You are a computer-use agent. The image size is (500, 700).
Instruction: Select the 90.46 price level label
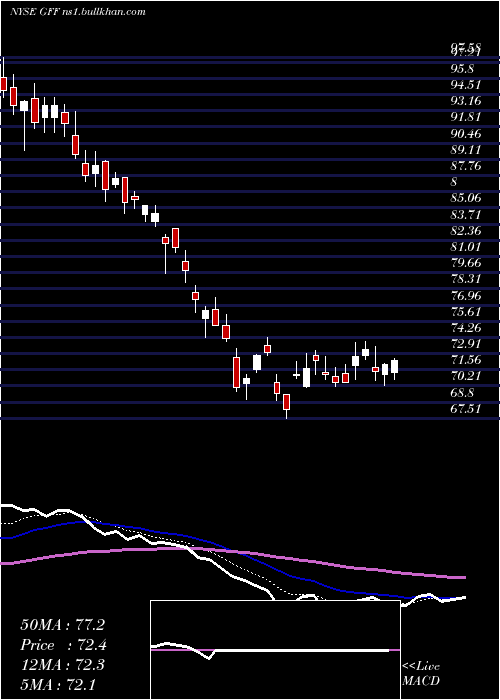466,133
